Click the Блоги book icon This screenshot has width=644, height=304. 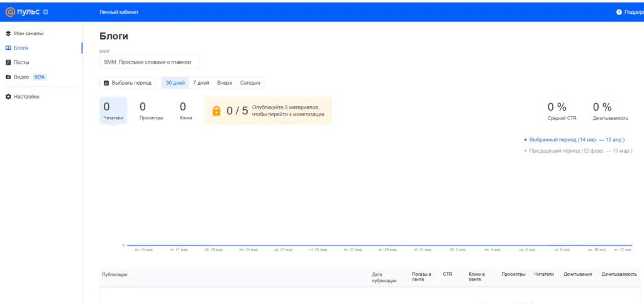(8, 48)
